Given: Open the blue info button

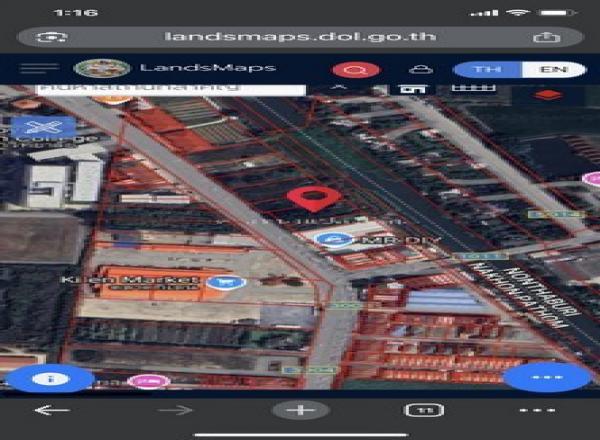Looking at the screenshot, I should [x=48, y=379].
